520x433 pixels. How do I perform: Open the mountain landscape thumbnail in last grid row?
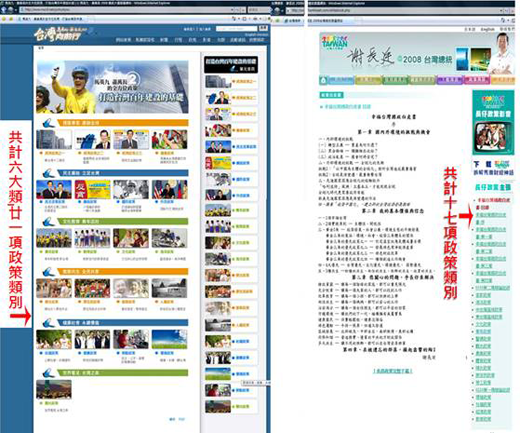(x=54, y=389)
